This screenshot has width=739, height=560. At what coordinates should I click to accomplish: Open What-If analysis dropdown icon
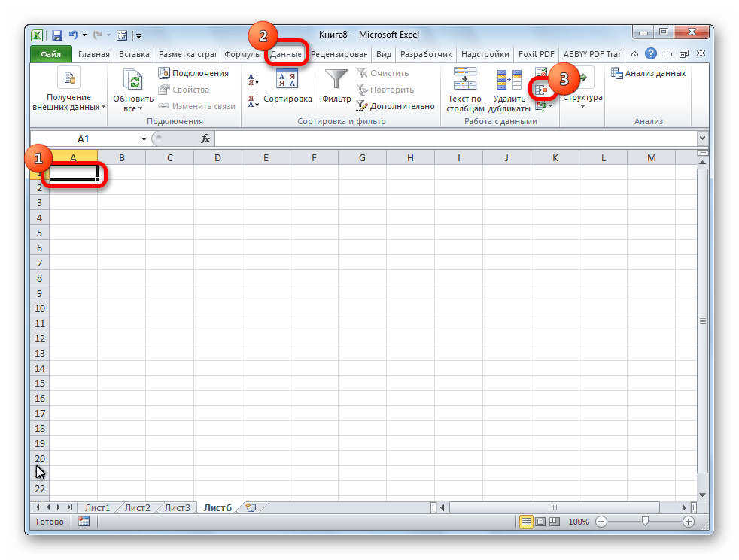[x=544, y=107]
